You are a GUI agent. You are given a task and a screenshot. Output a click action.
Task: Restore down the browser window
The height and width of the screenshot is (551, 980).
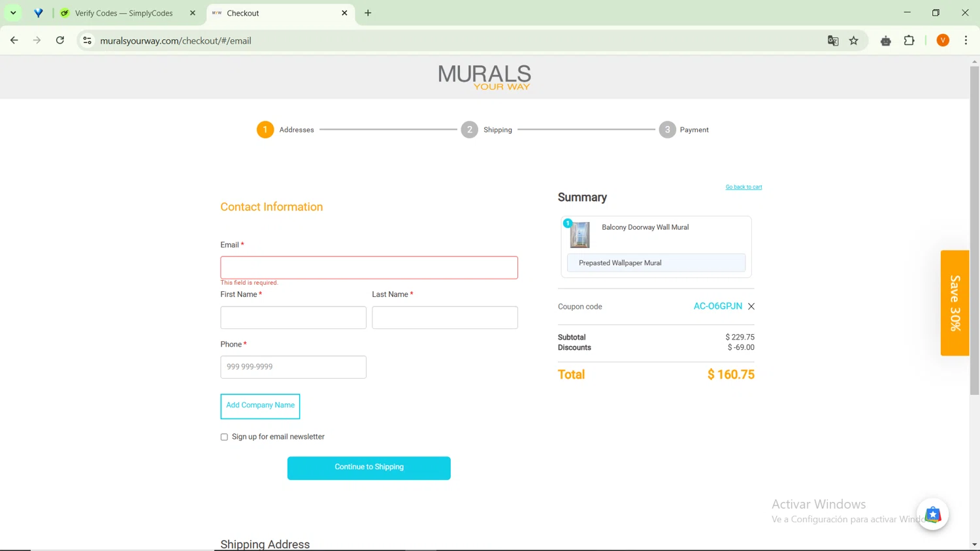coord(936,13)
